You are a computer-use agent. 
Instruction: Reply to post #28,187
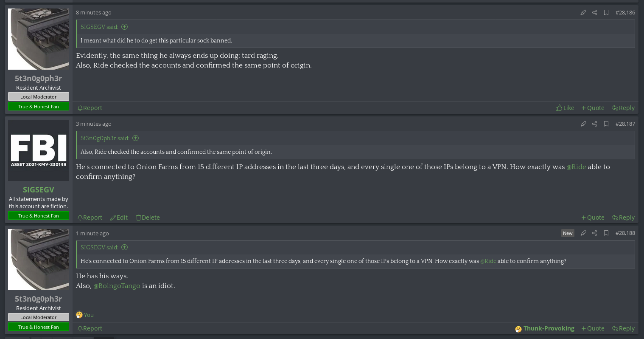[623, 218]
